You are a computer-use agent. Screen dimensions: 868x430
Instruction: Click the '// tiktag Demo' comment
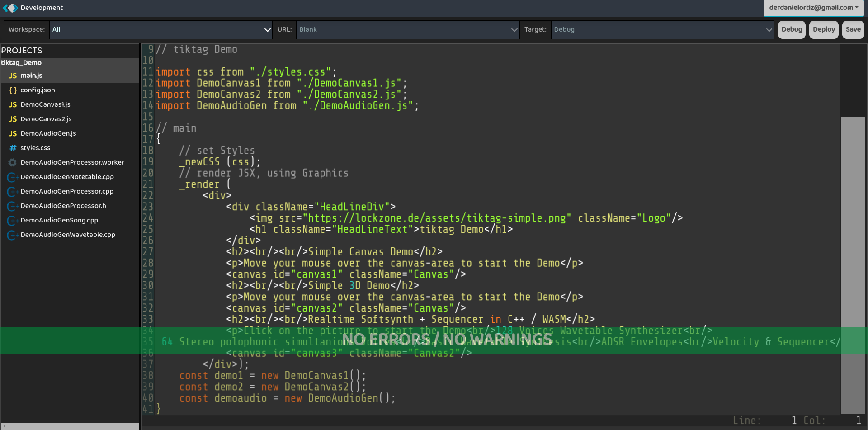197,50
